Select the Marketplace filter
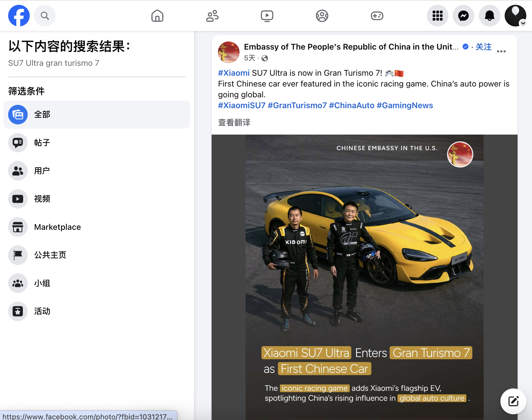 coord(97,227)
